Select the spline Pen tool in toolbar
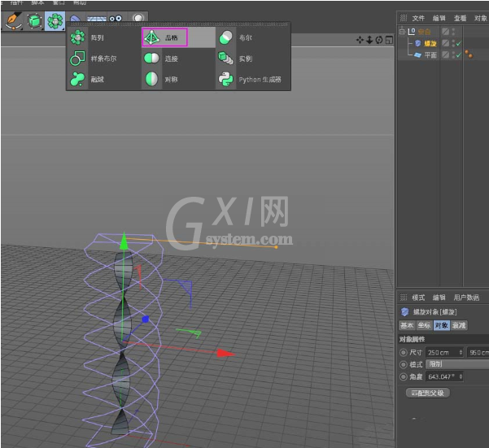This screenshot has height=448, width=489. coord(13,21)
